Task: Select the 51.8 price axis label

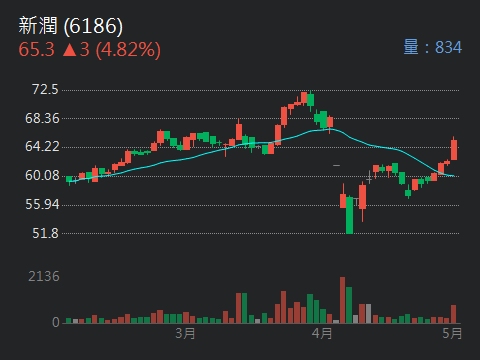Action: 45,233
